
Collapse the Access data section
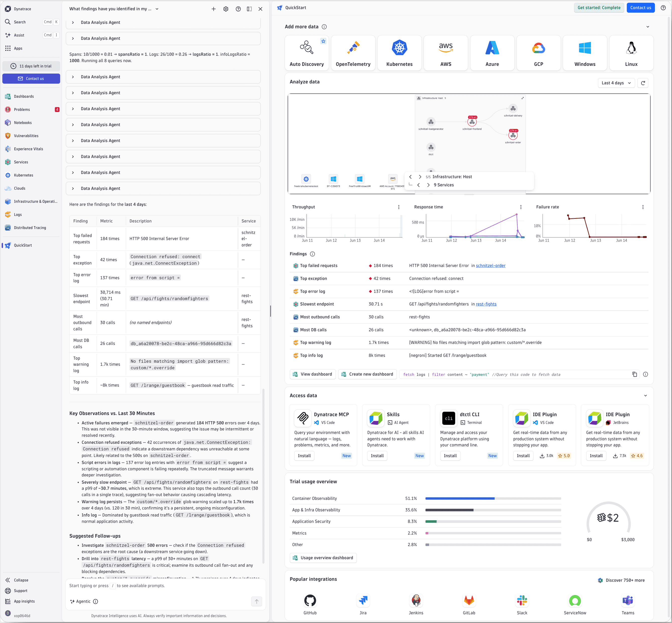click(x=645, y=396)
